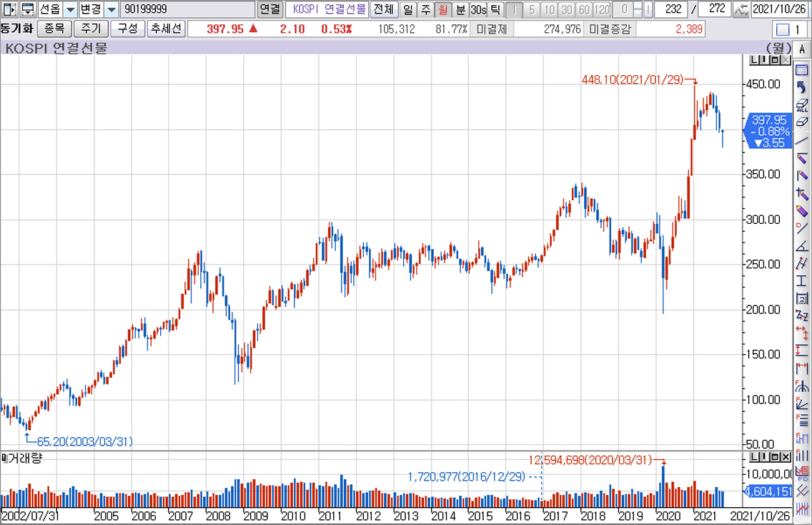Select the text tool A icon

pyautogui.click(x=802, y=49)
